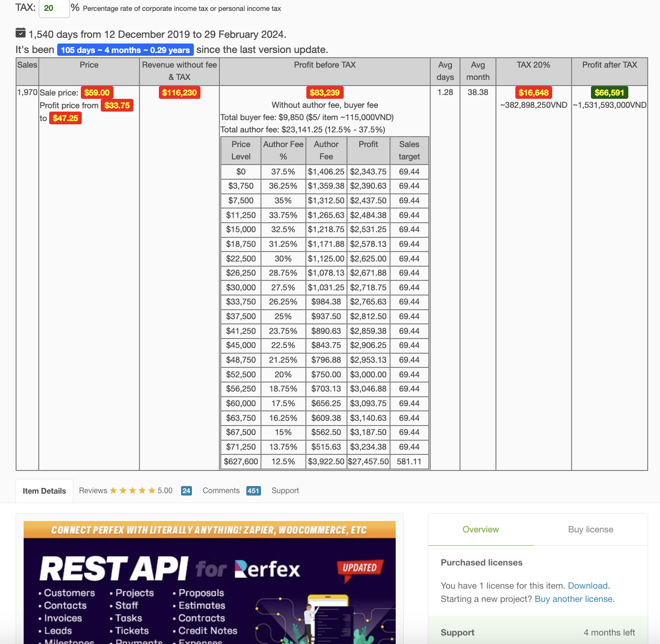Click the $1,406.25 author fee cell
Screen dimensions: 660x644
326,172
